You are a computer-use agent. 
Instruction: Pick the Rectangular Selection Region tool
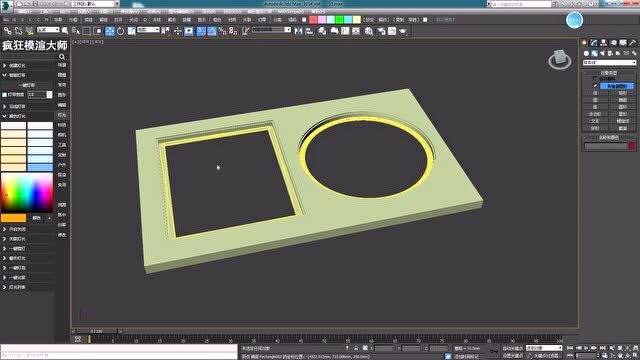(87, 31)
